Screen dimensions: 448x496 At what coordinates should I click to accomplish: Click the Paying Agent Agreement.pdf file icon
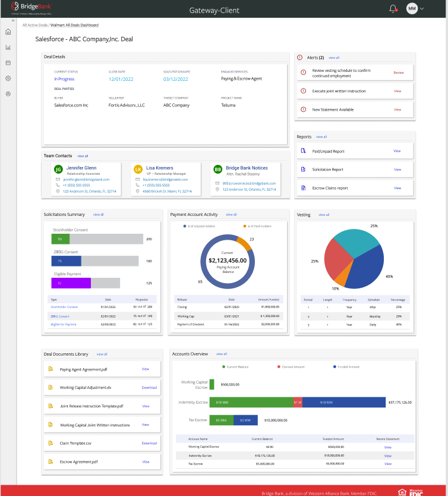pos(51,369)
